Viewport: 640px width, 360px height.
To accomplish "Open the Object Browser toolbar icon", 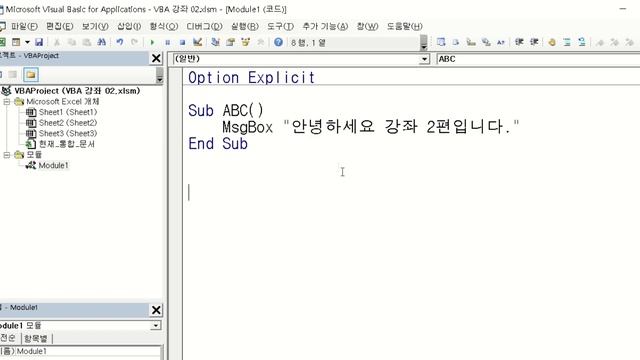I will (245, 42).
